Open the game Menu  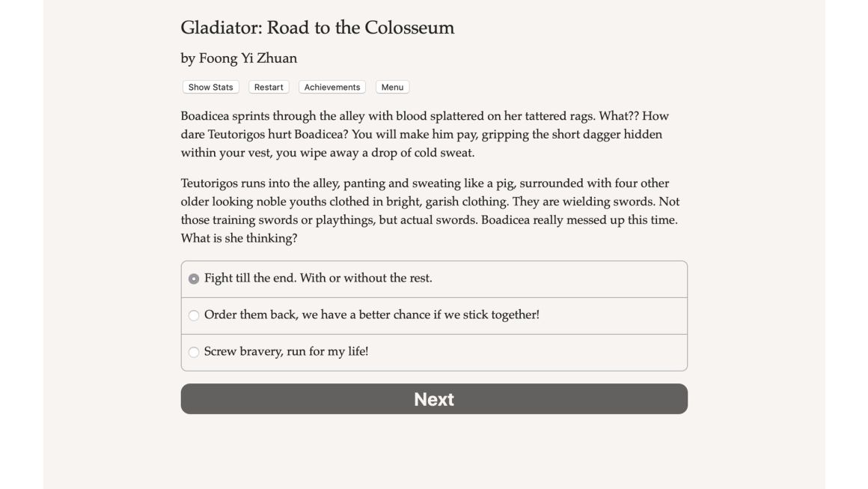(393, 87)
